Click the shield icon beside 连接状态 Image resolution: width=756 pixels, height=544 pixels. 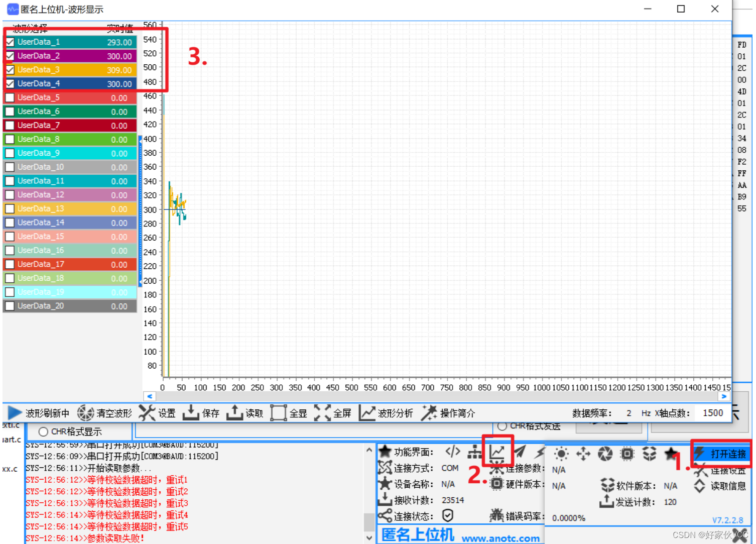click(x=448, y=516)
